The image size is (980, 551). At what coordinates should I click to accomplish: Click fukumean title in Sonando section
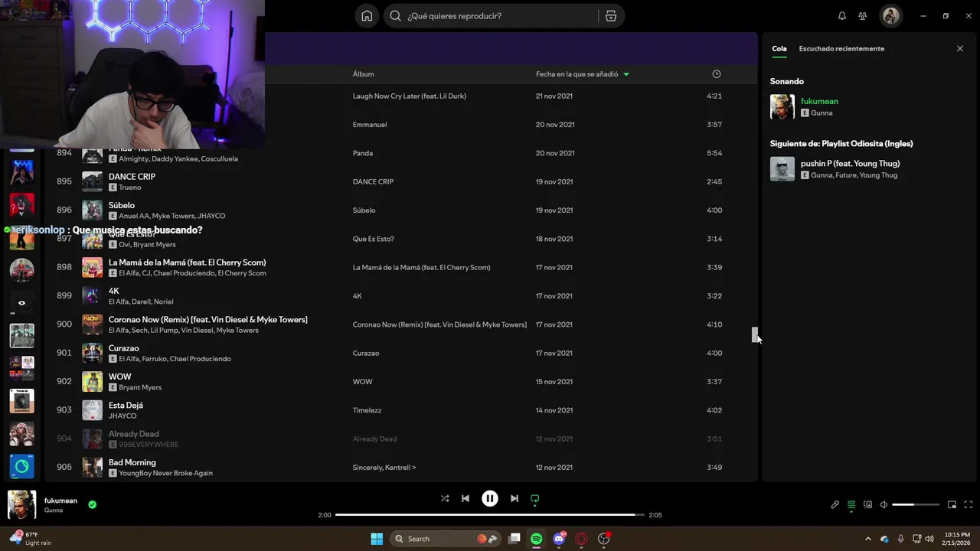(x=819, y=101)
